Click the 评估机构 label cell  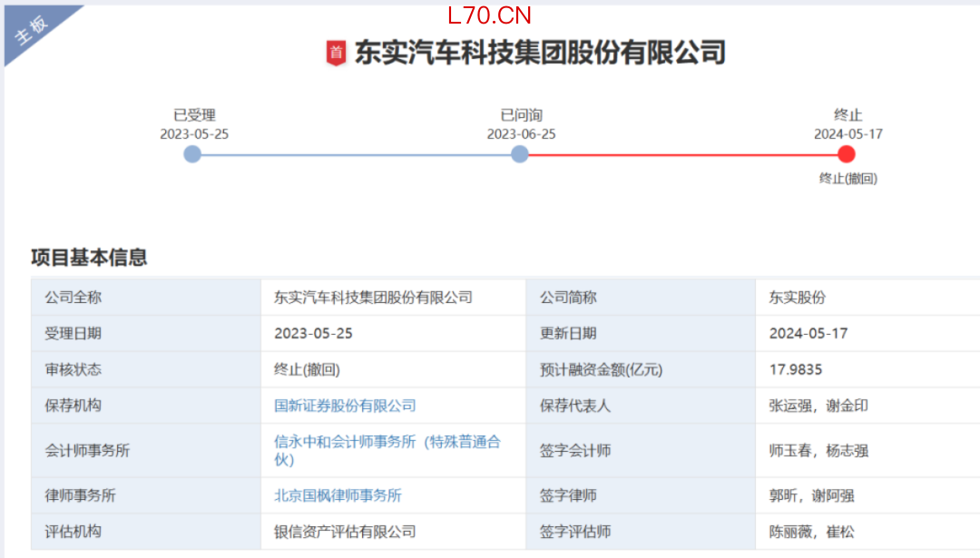[146, 532]
